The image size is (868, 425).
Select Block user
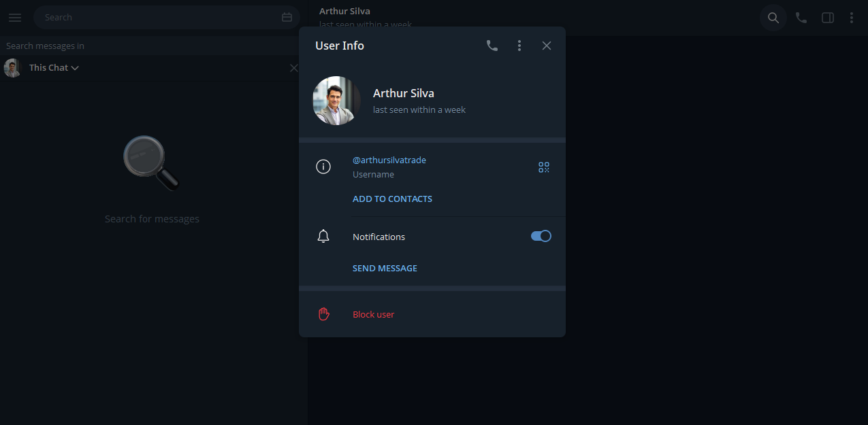tap(373, 315)
